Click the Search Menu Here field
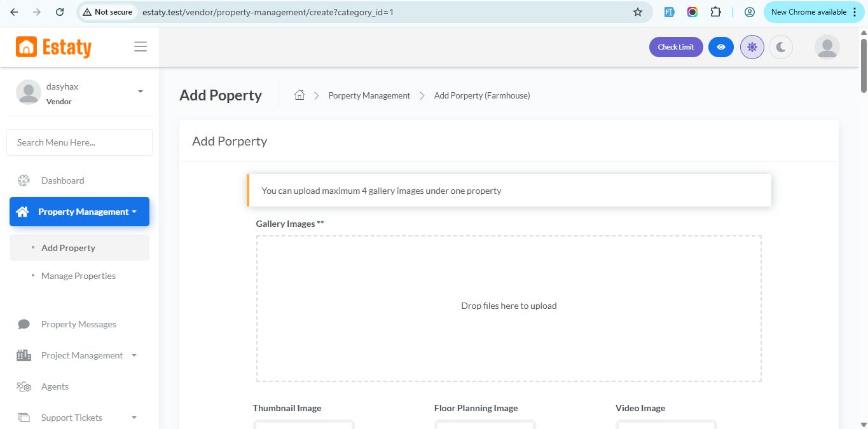This screenshot has height=429, width=868. pyautogui.click(x=79, y=142)
